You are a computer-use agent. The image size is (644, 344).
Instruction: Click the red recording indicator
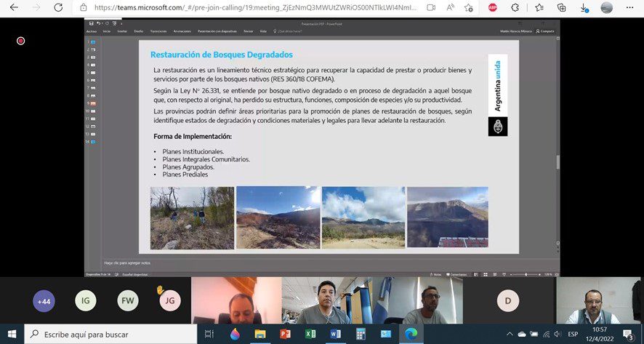(20, 41)
